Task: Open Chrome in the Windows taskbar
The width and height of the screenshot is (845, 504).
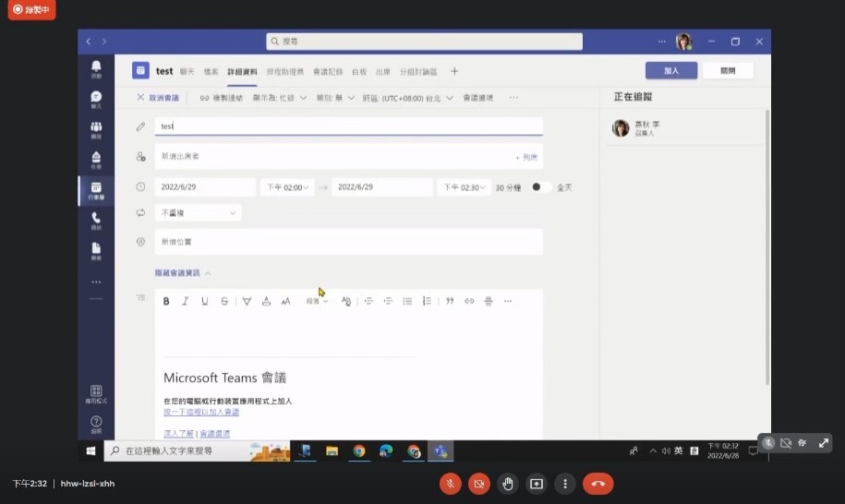Action: [359, 451]
